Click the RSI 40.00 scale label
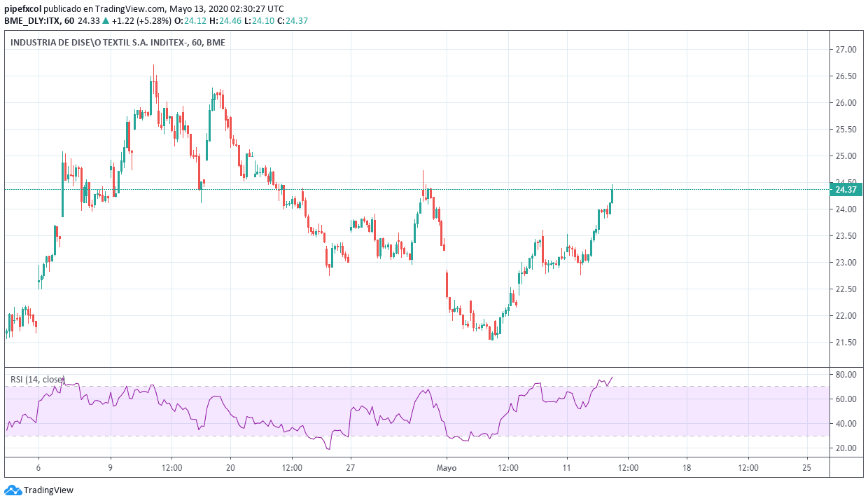 click(x=846, y=424)
